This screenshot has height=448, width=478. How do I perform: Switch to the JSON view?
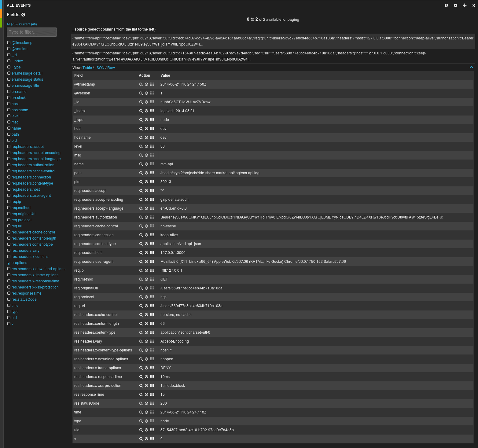tap(99, 68)
